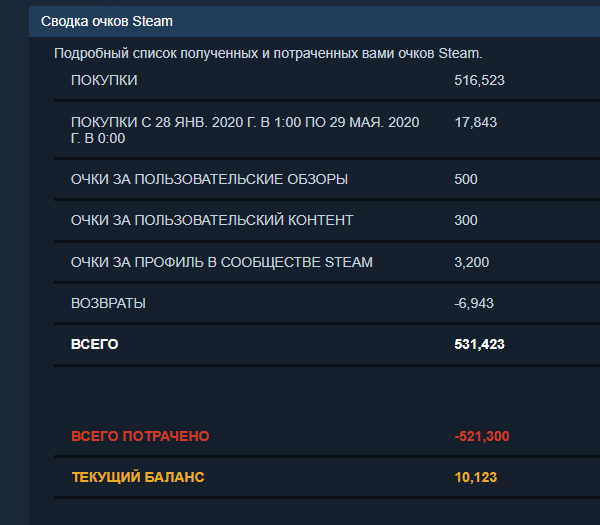
Task: Click the current balance value 10,123
Action: (475, 477)
